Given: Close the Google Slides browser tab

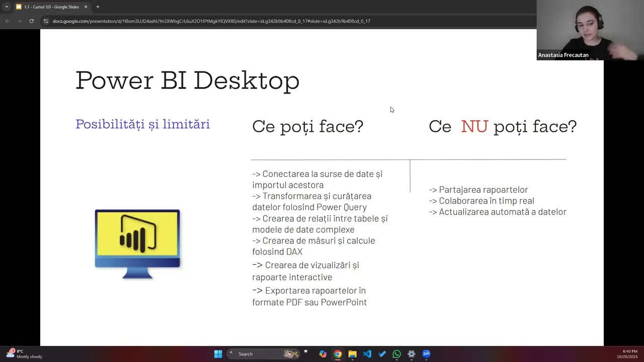Looking at the screenshot, I should point(86,7).
